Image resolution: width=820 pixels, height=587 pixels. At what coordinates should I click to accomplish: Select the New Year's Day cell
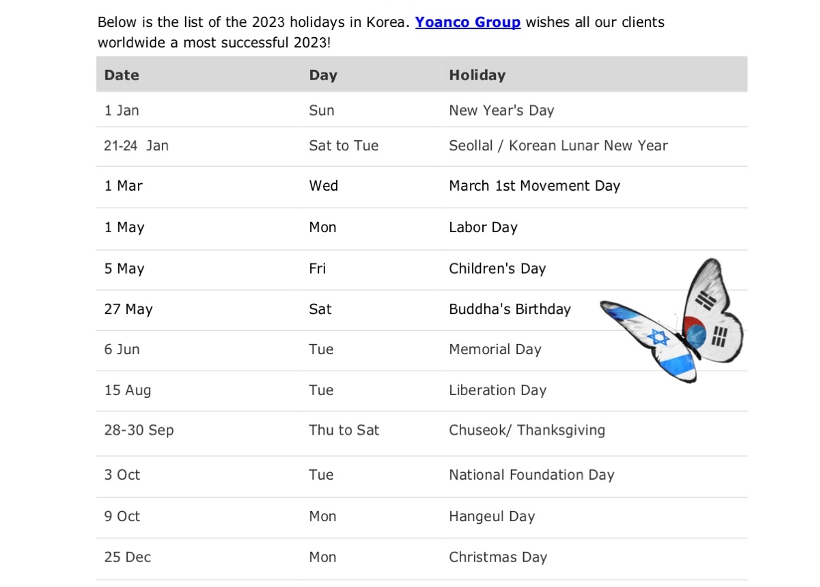coord(502,110)
